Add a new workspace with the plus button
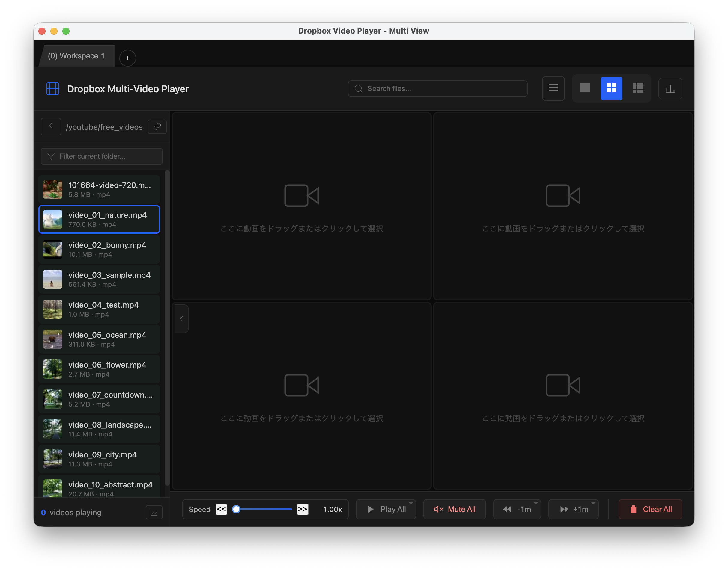Image resolution: width=728 pixels, height=571 pixels. pyautogui.click(x=127, y=58)
